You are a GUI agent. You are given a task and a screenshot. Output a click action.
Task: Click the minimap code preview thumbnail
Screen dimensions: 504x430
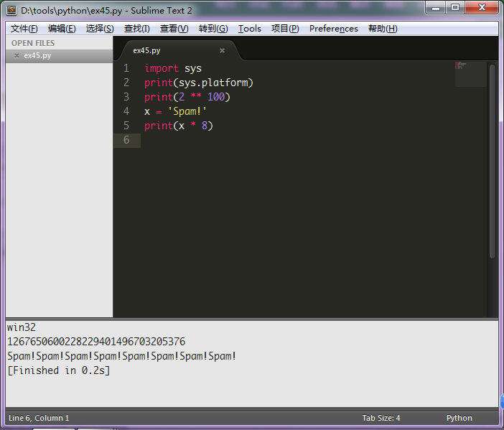[470, 74]
